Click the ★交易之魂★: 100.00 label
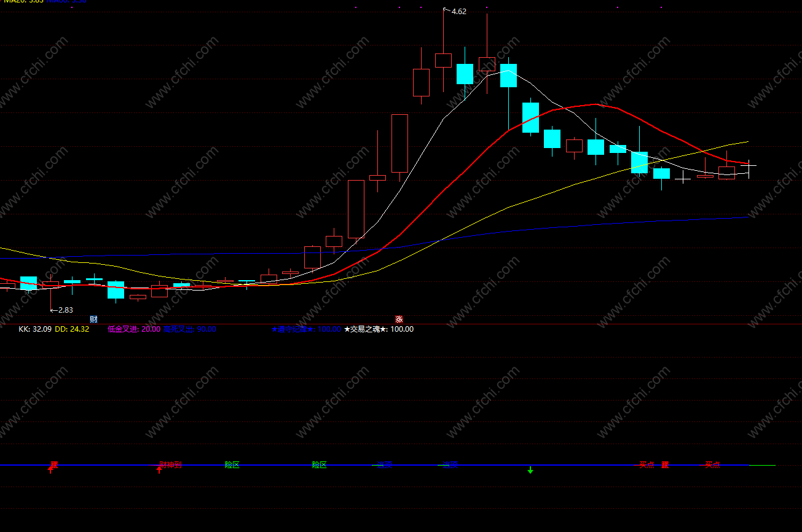The height and width of the screenshot is (532, 802). tap(379, 329)
